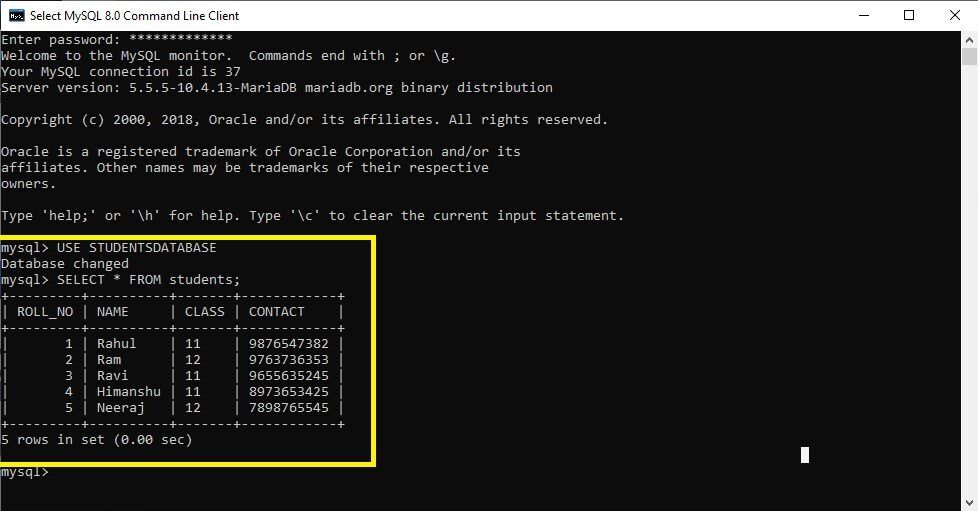Click the name Rahul in the table
This screenshot has height=511, width=978.
[x=116, y=344]
